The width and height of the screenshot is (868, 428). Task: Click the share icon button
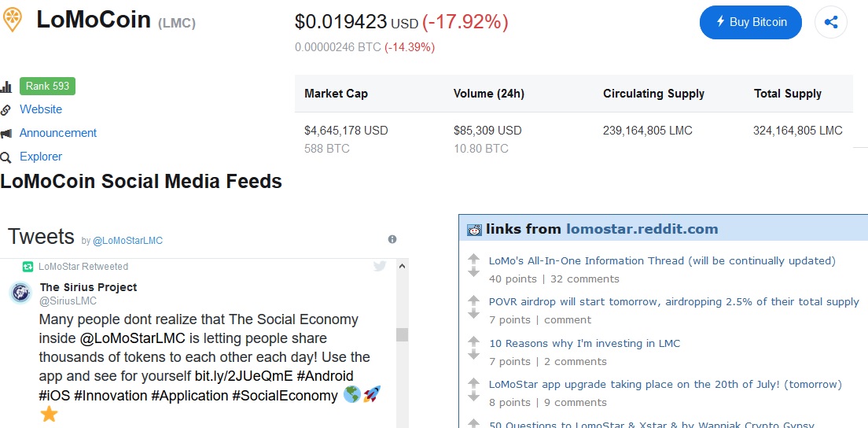[831, 22]
